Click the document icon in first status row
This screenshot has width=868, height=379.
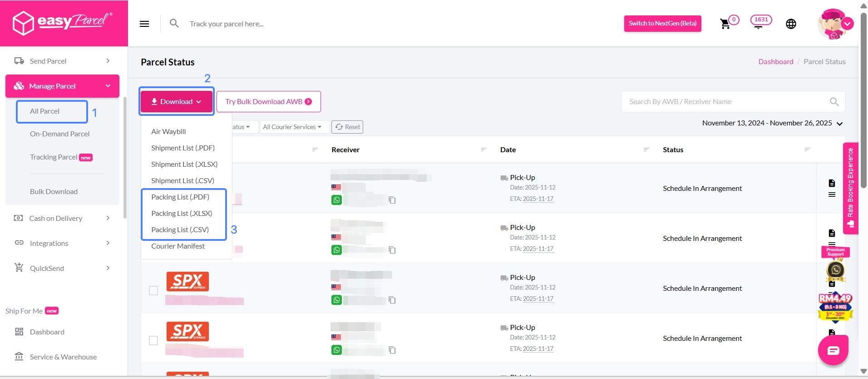pyautogui.click(x=832, y=183)
